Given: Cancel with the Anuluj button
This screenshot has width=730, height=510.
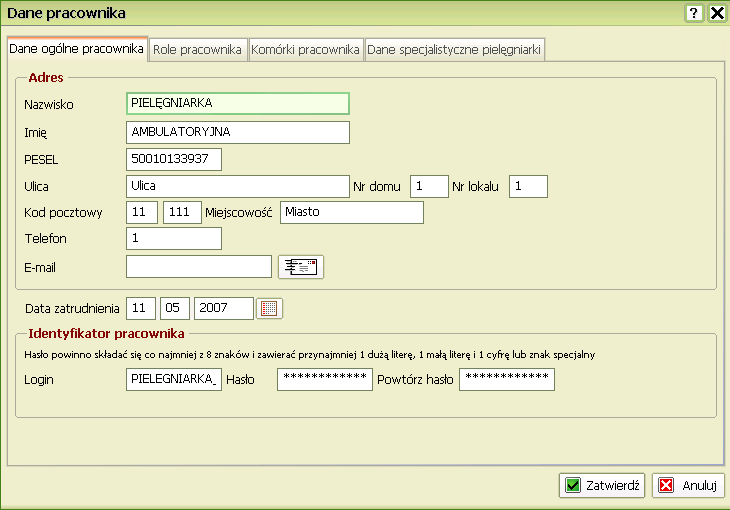Looking at the screenshot, I should click(x=688, y=485).
